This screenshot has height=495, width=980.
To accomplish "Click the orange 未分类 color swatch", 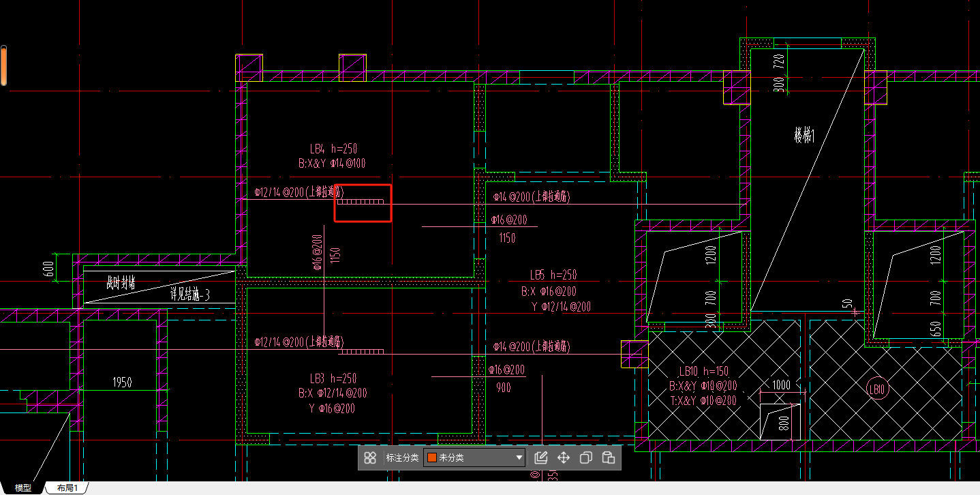I will click(431, 457).
